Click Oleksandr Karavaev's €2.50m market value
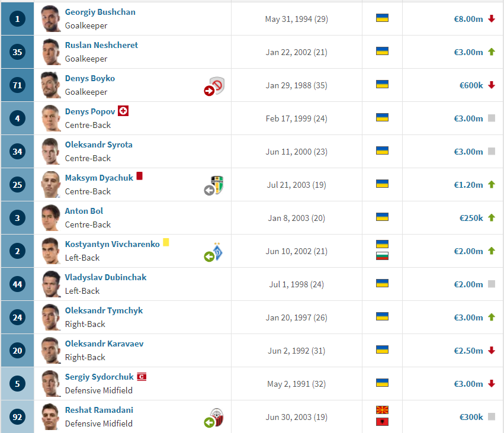Image resolution: width=504 pixels, height=433 pixels. point(468,351)
